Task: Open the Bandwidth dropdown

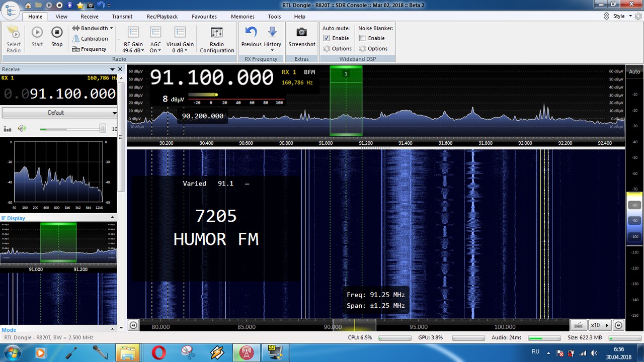Action: point(93,28)
